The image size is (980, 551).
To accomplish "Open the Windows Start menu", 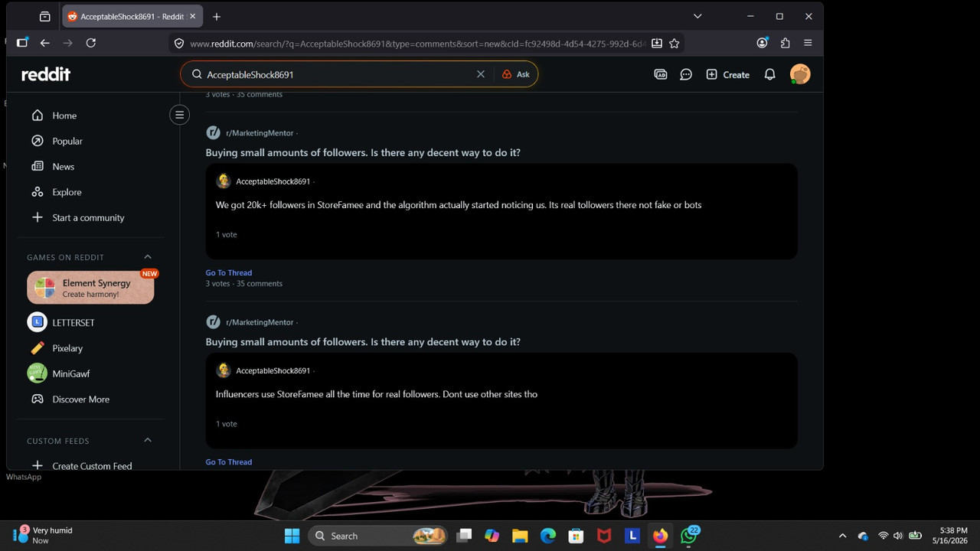I will tap(292, 536).
